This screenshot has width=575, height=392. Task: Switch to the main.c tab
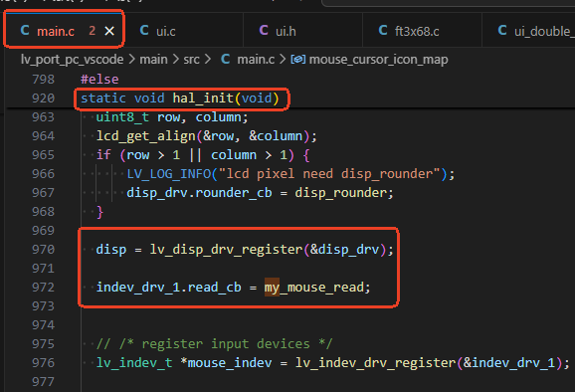tap(65, 31)
